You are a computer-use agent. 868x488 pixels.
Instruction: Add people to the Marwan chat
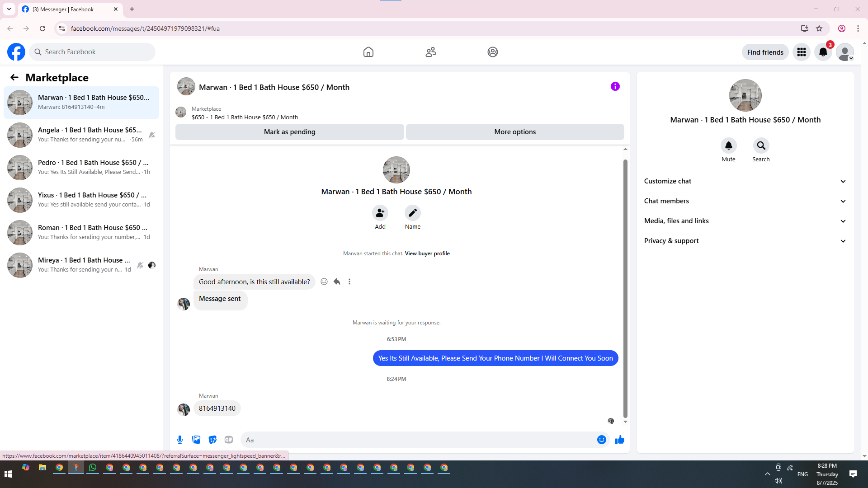[380, 213]
